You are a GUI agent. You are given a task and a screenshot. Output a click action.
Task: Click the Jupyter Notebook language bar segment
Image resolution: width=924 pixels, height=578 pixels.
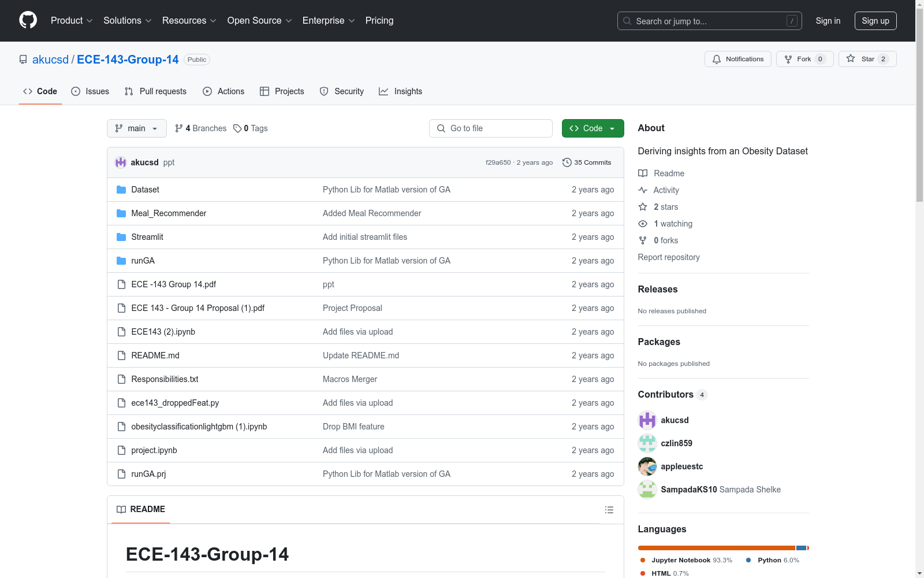point(717,548)
